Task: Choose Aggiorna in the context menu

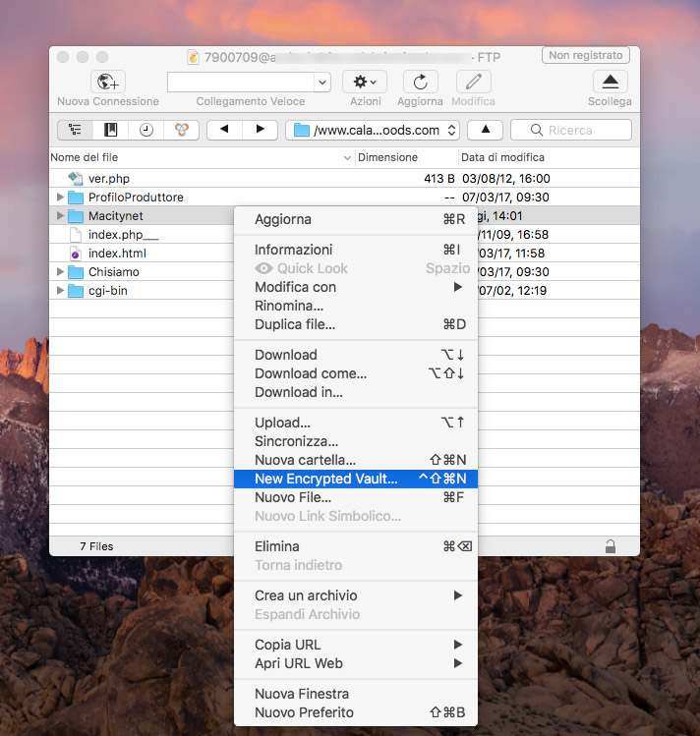Action: [x=356, y=219]
